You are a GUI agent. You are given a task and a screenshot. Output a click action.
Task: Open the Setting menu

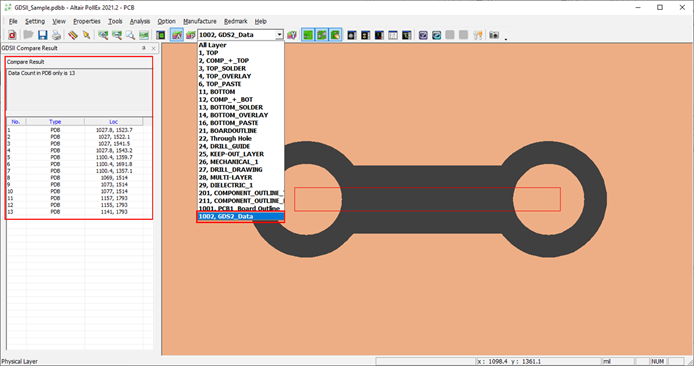pyautogui.click(x=35, y=21)
